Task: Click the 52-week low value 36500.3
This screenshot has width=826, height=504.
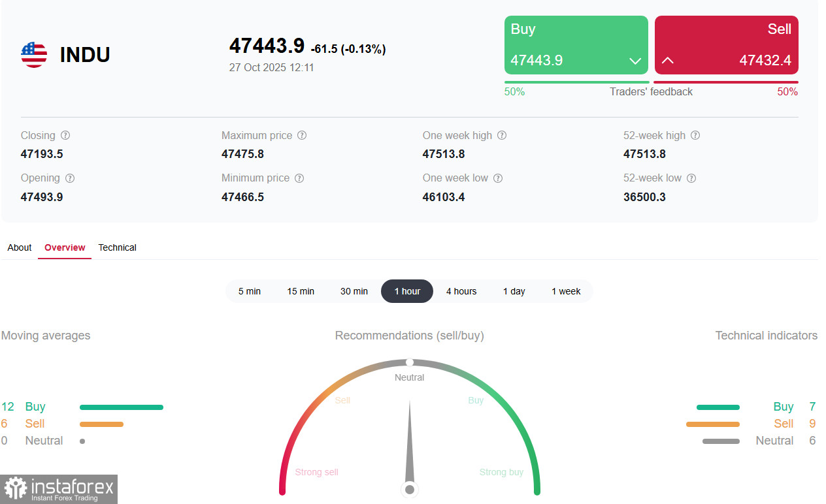Action: pos(644,197)
